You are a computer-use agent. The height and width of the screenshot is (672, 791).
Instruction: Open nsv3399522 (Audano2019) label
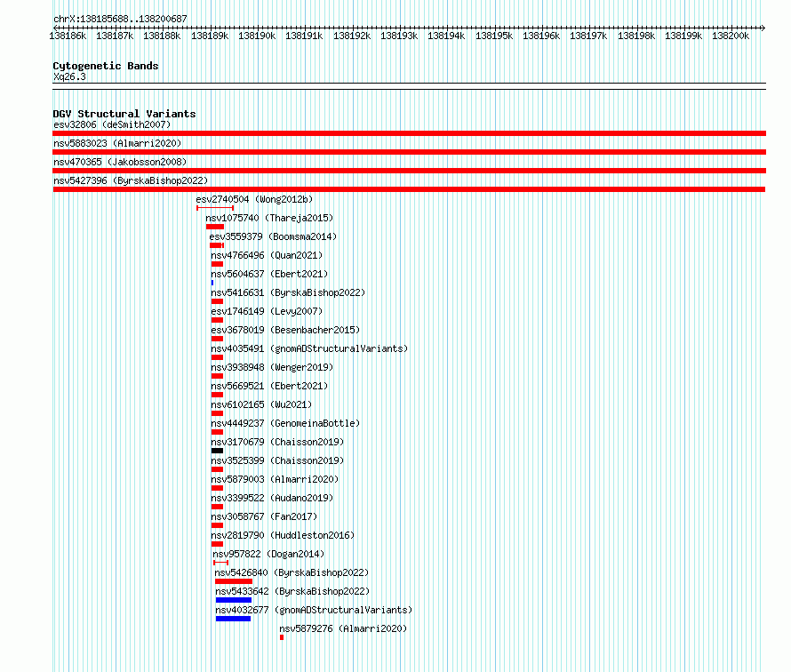pyautogui.click(x=272, y=498)
